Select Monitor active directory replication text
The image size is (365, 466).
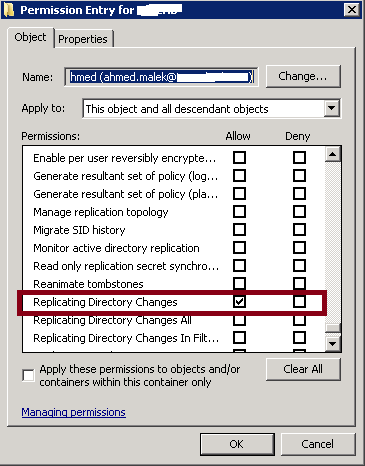tap(116, 248)
